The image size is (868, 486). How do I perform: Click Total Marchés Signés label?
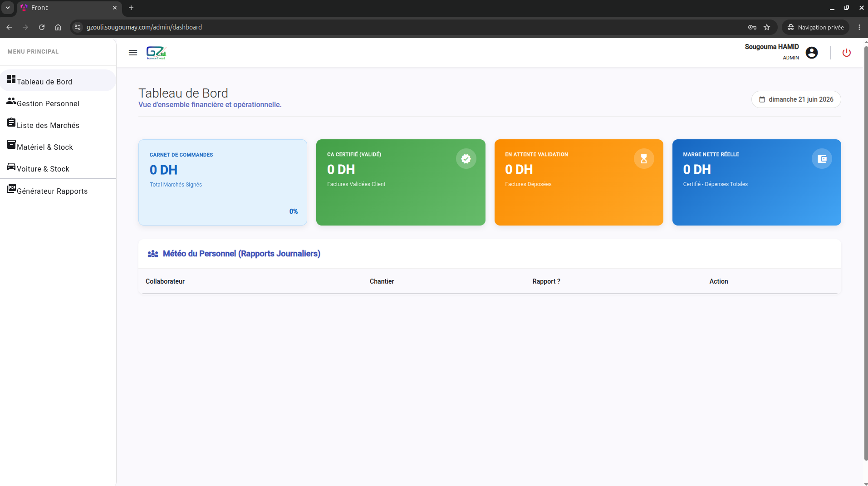(x=176, y=185)
